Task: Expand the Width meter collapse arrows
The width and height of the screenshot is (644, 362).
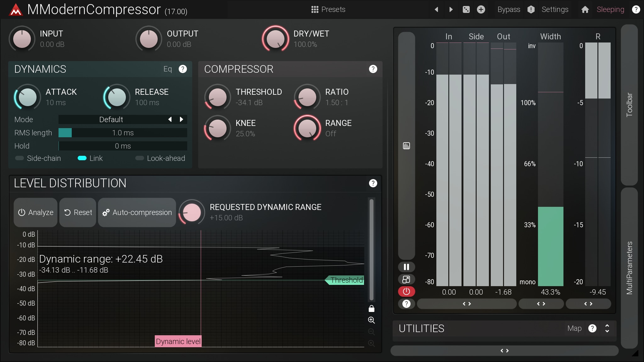Action: tap(541, 304)
